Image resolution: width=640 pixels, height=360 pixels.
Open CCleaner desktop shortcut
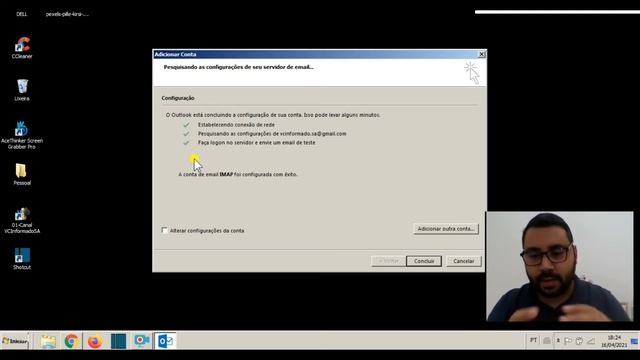tap(22, 48)
